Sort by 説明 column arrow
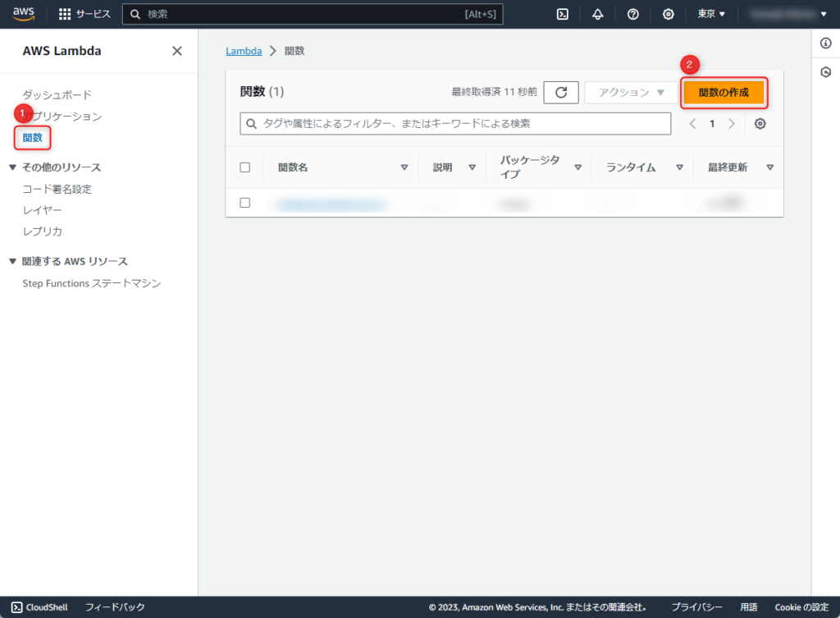 [472, 167]
